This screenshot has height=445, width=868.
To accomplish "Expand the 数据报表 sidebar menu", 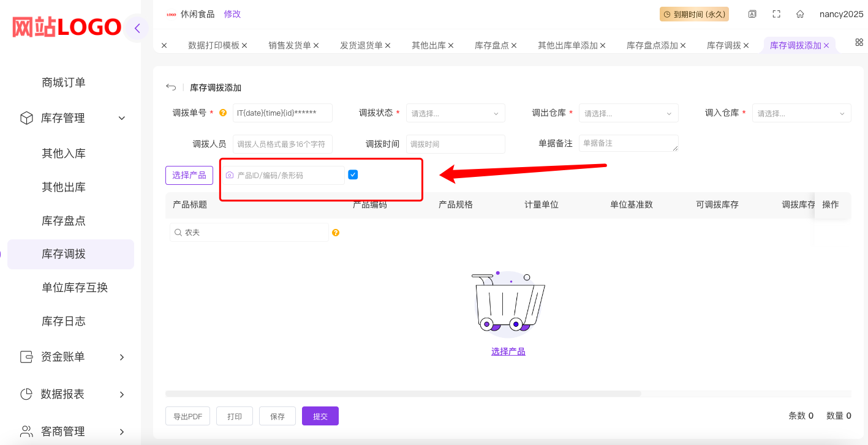I will pyautogui.click(x=121, y=394).
